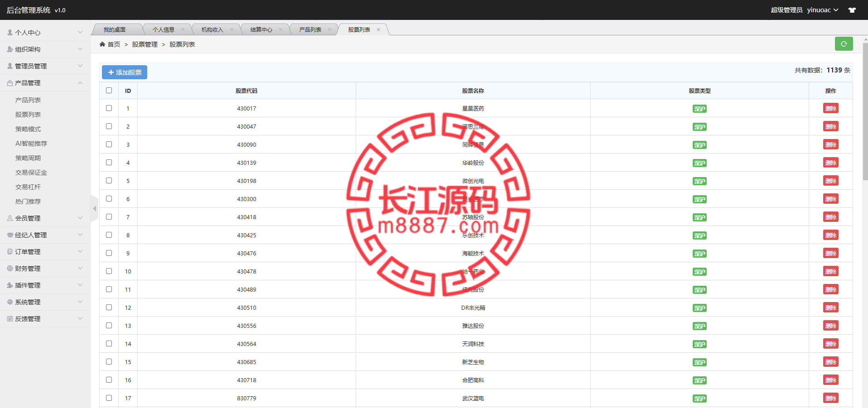Image resolution: width=868 pixels, height=408 pixels.
Task: Click the home icon in breadcrumb
Action: (x=102, y=44)
